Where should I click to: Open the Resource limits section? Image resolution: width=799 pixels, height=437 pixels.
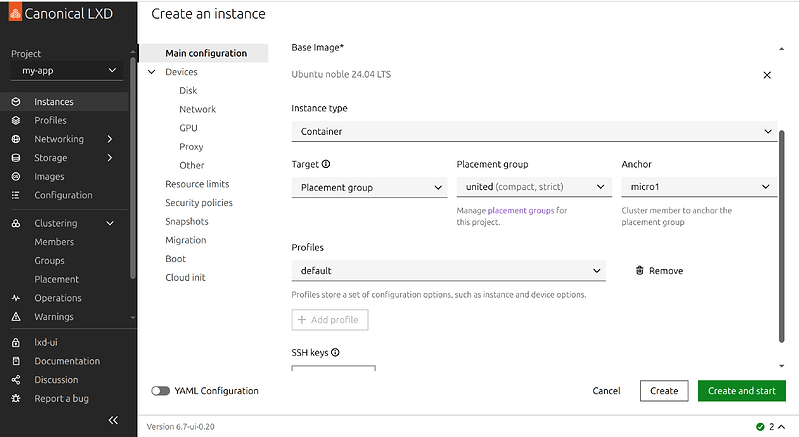[197, 184]
